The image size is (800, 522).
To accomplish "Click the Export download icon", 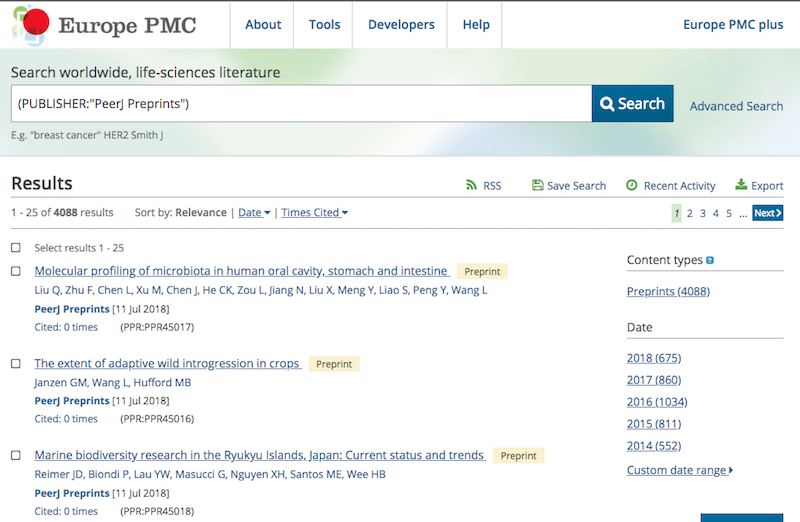I will pyautogui.click(x=741, y=184).
